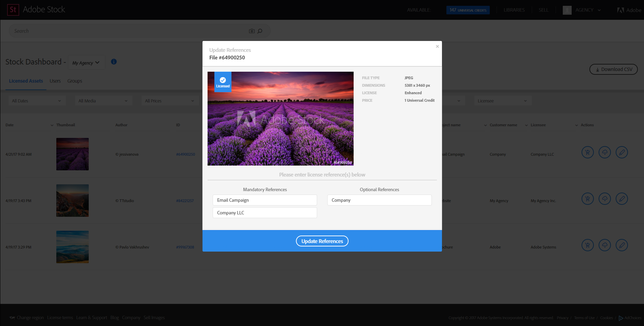Open the Terms of Use footer link
This screenshot has width=644, height=326.
tap(584, 318)
